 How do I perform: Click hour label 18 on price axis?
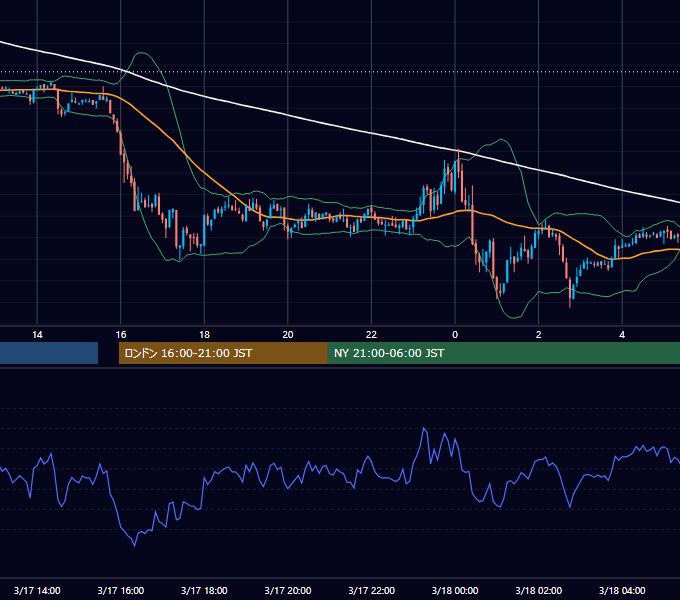coord(204,335)
